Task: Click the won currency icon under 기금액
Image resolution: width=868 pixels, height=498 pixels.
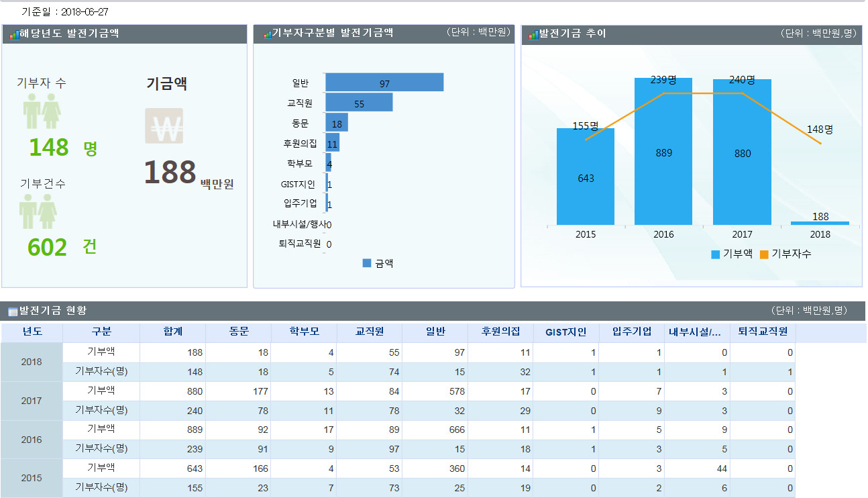Action: (x=164, y=126)
